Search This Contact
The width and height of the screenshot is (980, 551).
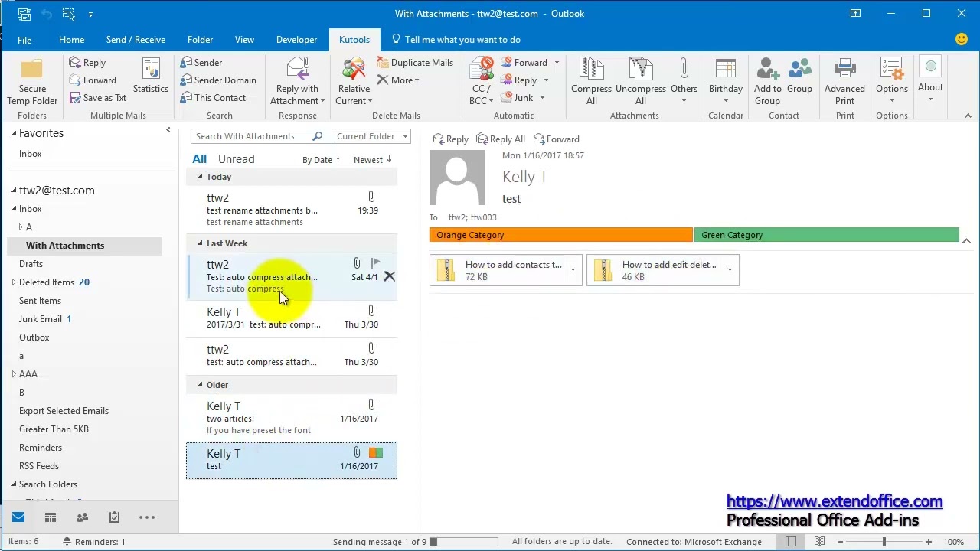[213, 98]
